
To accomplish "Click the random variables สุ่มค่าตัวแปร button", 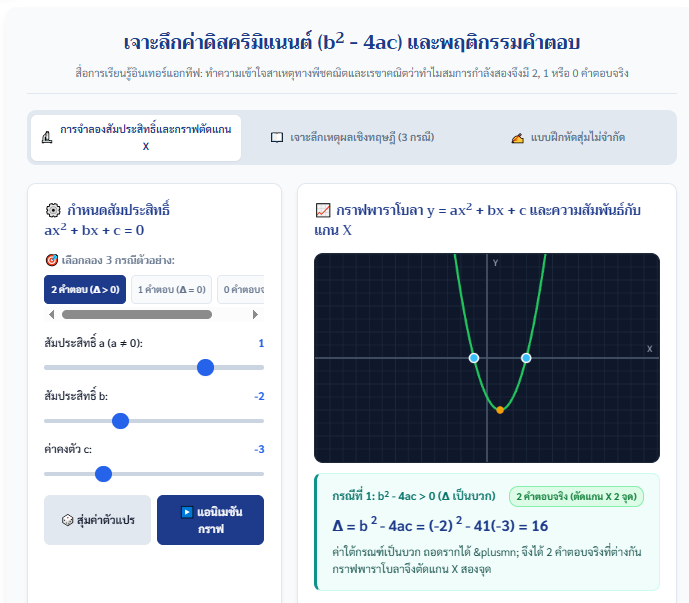I will coord(98,520).
